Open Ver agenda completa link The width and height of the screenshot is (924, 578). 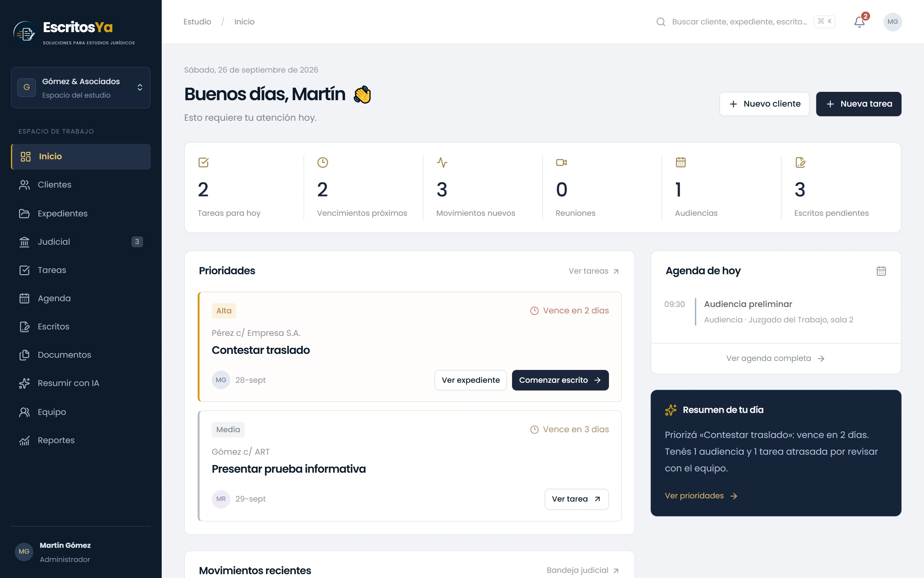click(x=775, y=358)
